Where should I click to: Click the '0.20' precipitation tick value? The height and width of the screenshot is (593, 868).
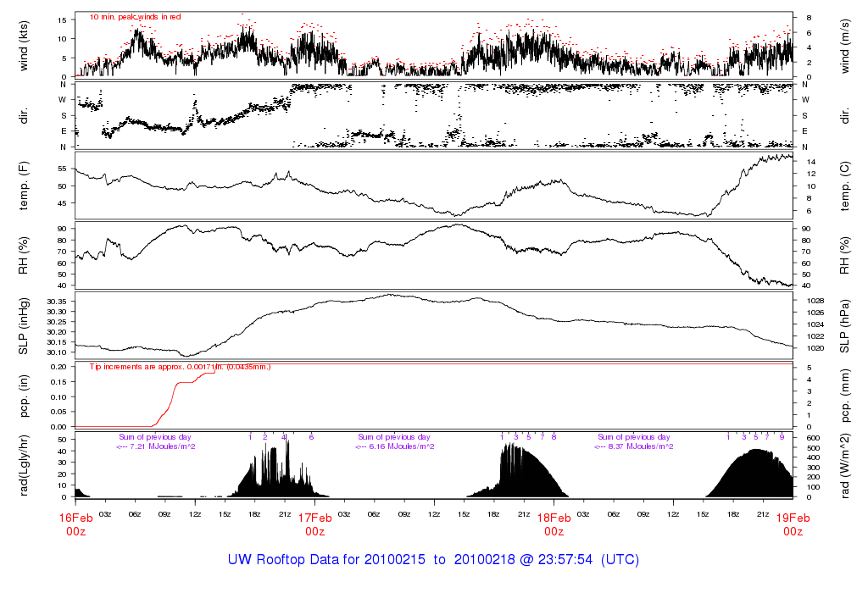click(x=58, y=367)
